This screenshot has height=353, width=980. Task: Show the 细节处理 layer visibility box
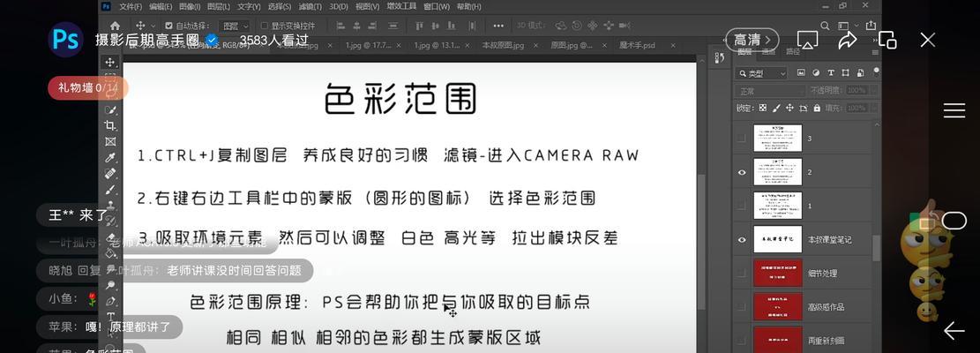point(742,273)
